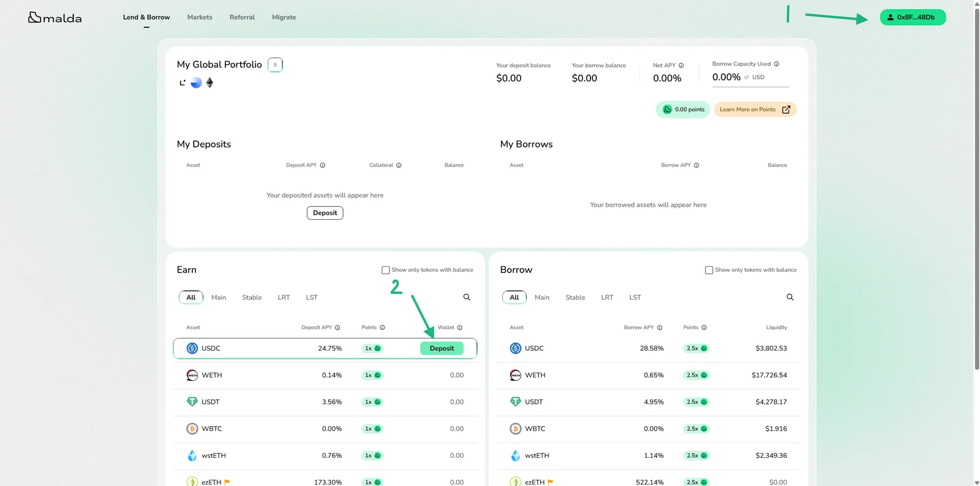980x486 pixels.
Task: Select the LST tab in Borrow panel
Action: tap(635, 297)
